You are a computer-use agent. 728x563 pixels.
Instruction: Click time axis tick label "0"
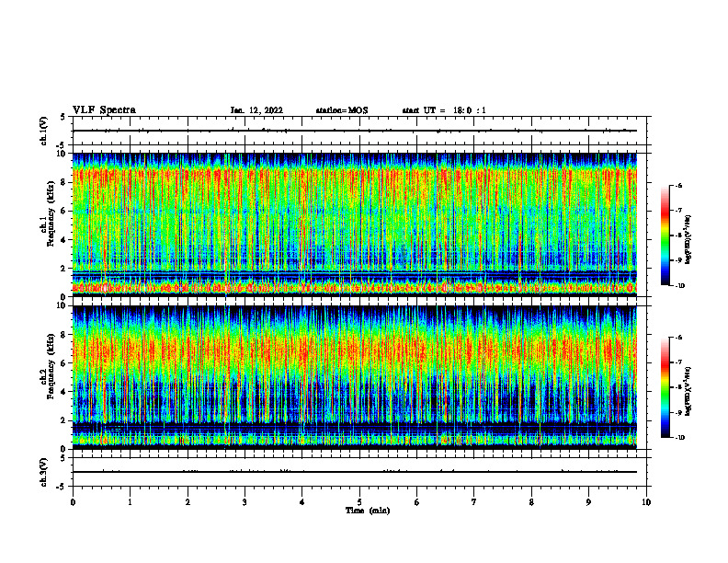coord(73,502)
